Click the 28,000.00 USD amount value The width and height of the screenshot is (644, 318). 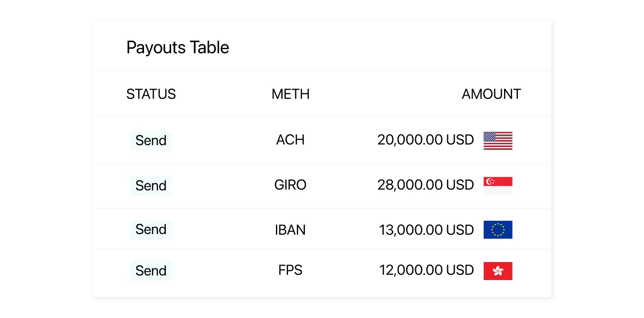click(425, 185)
